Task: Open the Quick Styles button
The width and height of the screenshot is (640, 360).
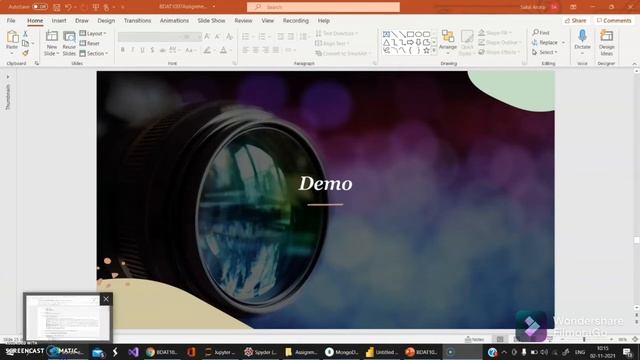Action: point(467,43)
